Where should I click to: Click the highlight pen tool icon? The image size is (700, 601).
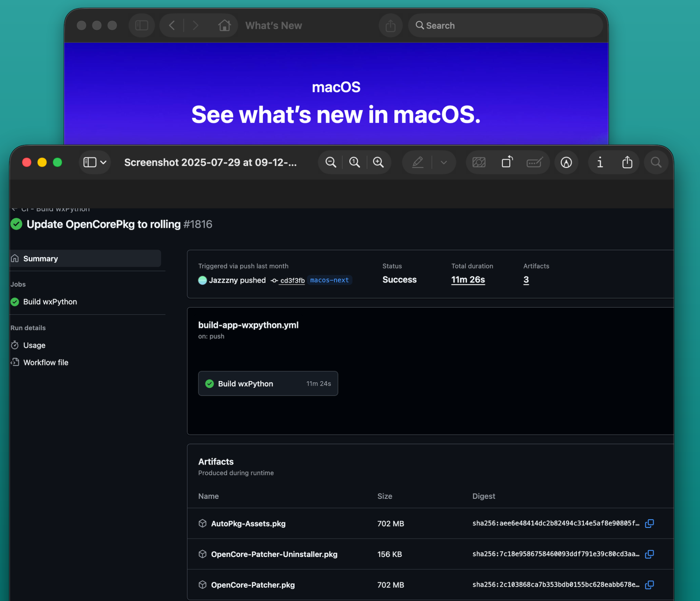(418, 162)
